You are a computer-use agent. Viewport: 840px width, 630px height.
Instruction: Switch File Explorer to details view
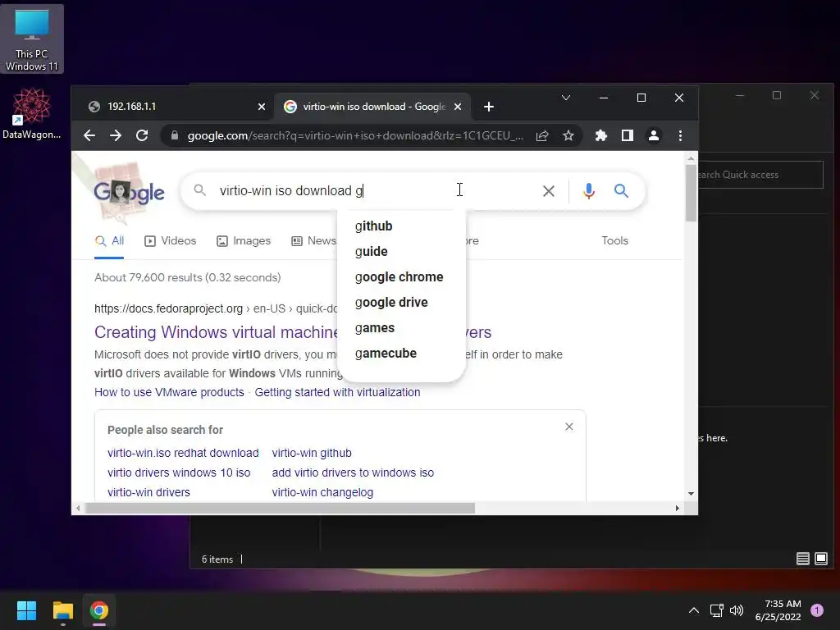(x=802, y=559)
